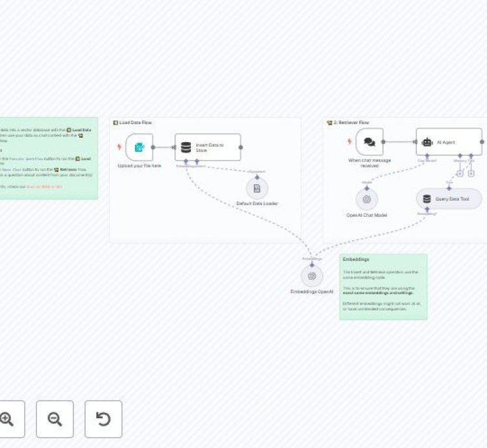Screen dimensions: 487x448
Task: Select the When chat message received node
Action: [369, 142]
